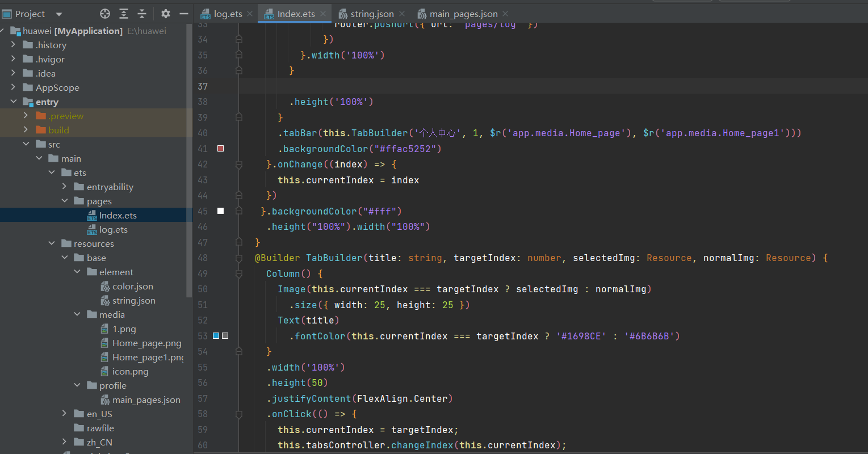Open Project panel settings gear

point(165,14)
